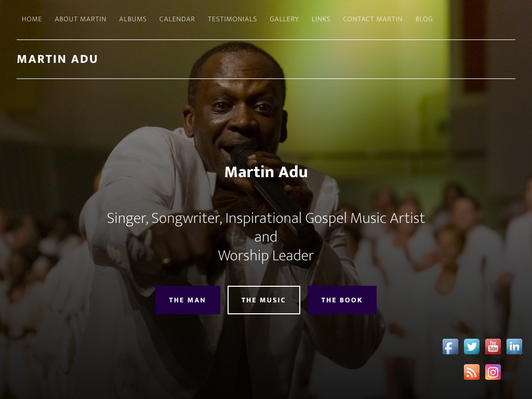Image resolution: width=532 pixels, height=399 pixels.
Task: Open the About Martin page
Action: 81,19
